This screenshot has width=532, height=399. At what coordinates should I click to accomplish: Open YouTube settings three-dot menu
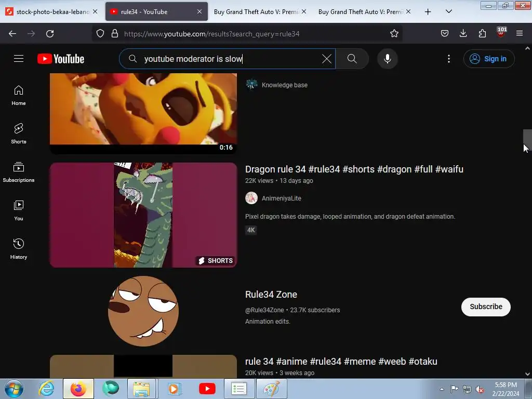click(x=449, y=59)
